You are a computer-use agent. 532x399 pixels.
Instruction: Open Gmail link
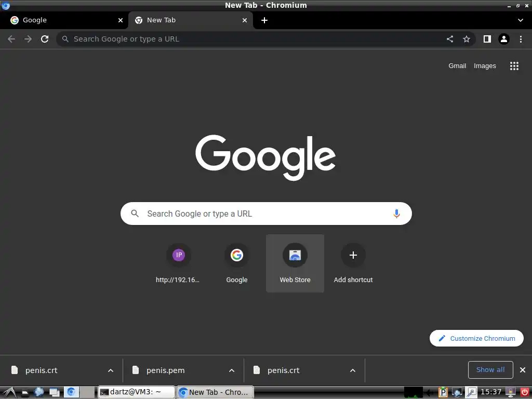pos(457,66)
